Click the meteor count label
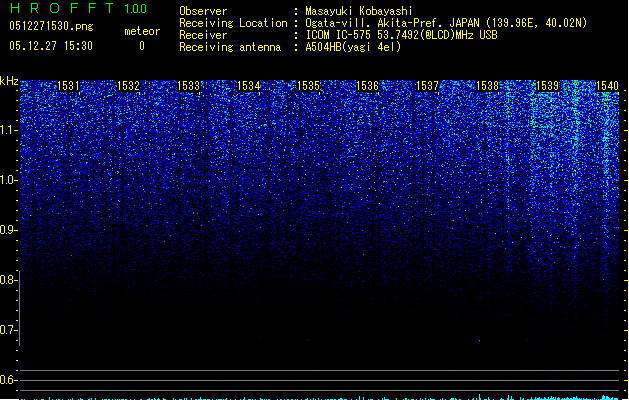The image size is (629, 400). (142, 31)
